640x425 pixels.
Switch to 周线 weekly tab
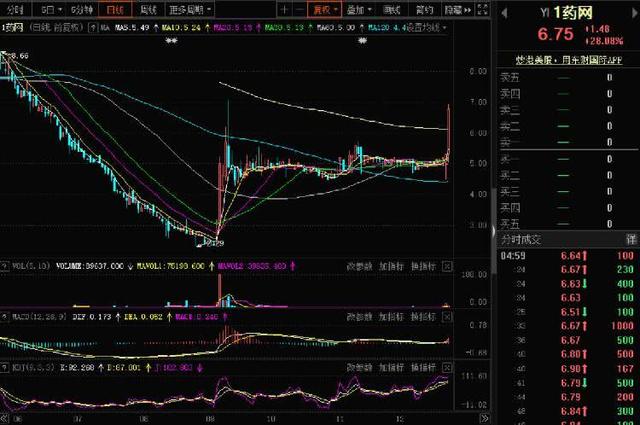148,9
